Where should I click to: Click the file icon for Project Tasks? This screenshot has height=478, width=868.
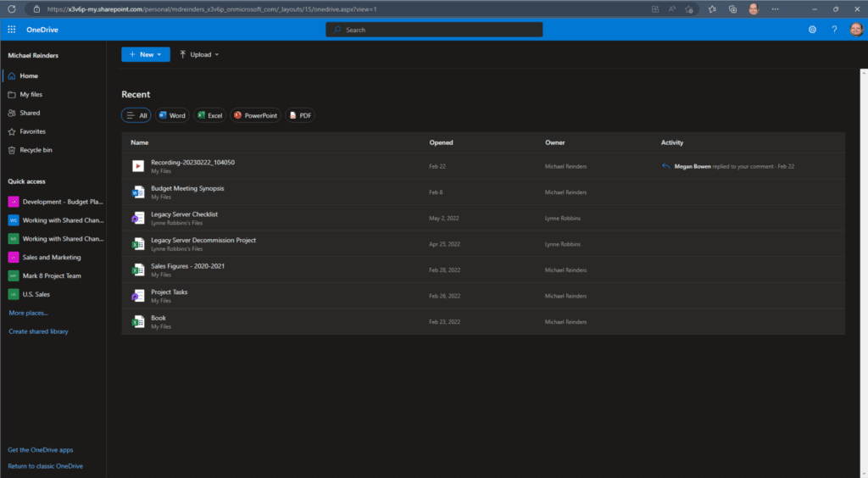pos(138,296)
